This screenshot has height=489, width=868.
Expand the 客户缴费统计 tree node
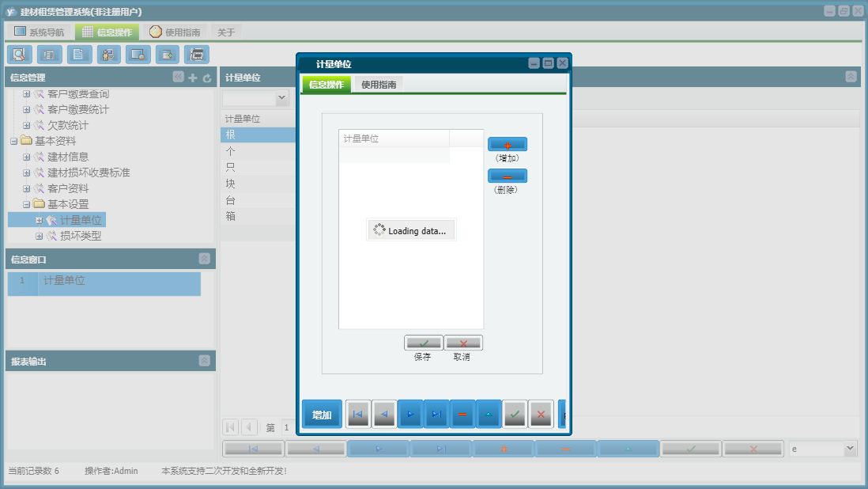[26, 110]
